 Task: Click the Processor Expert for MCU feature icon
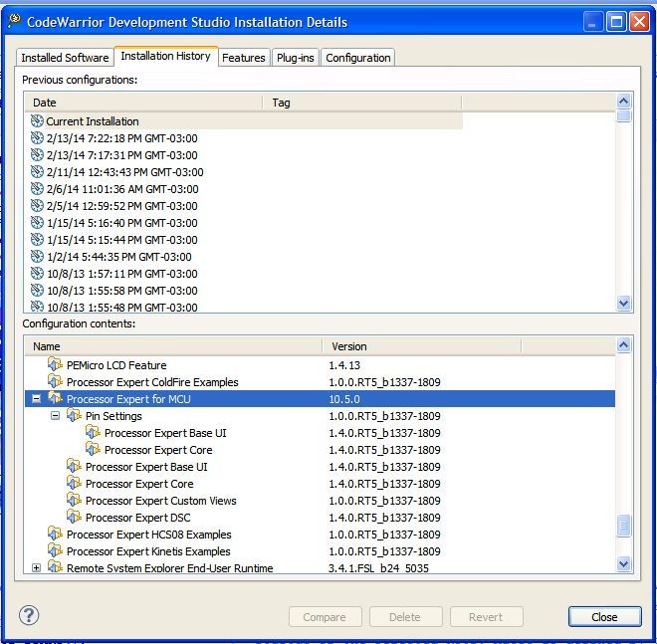pyautogui.click(x=55, y=398)
